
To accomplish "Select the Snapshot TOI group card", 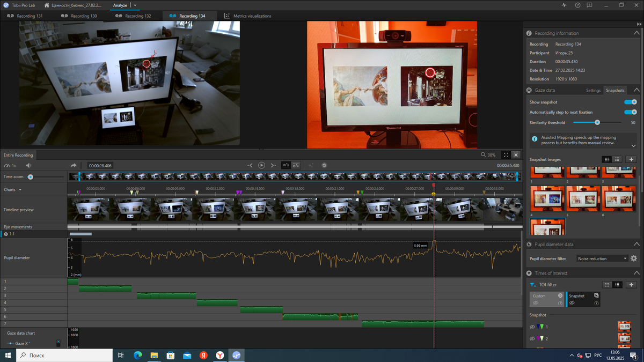I will coord(584,299).
